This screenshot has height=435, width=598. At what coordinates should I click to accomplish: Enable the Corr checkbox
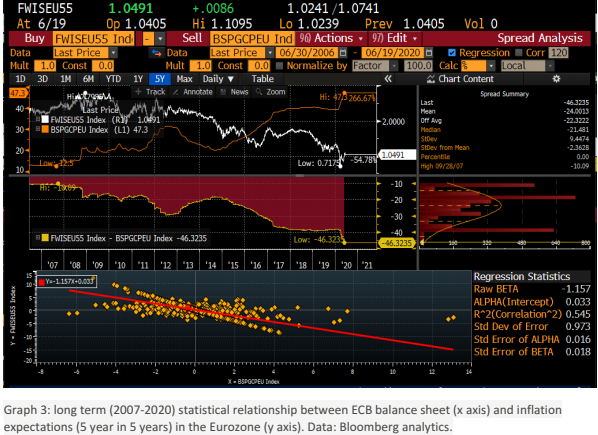[519, 53]
